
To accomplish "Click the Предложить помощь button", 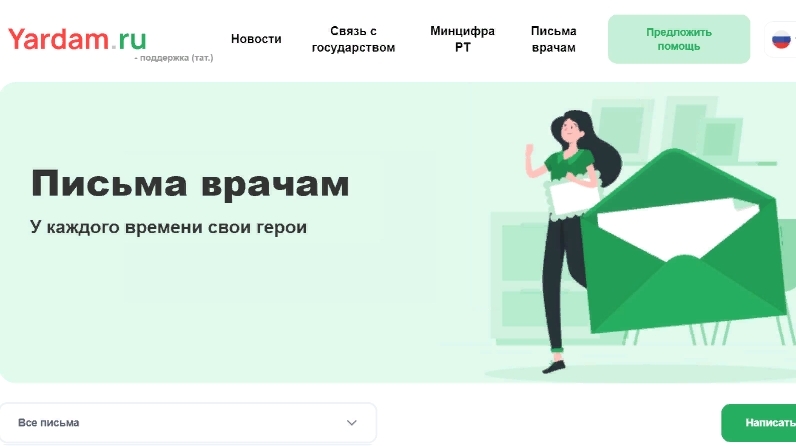I will (679, 39).
